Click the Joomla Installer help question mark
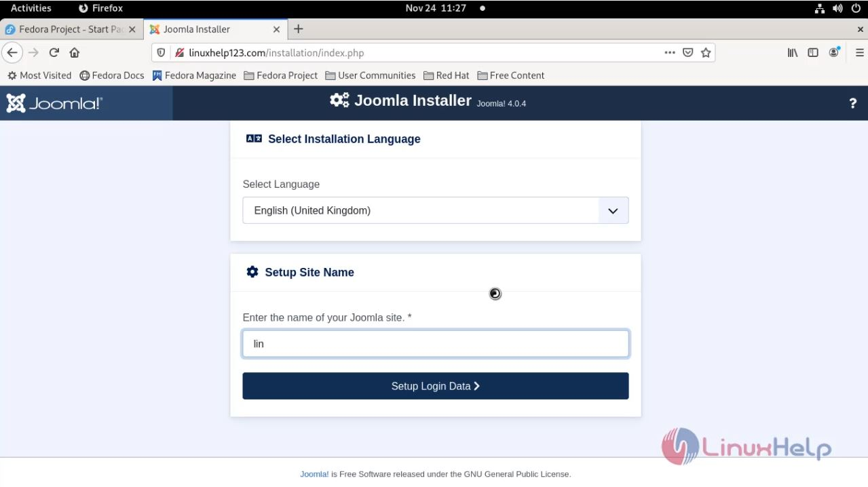This screenshot has height=487, width=868. tap(853, 103)
